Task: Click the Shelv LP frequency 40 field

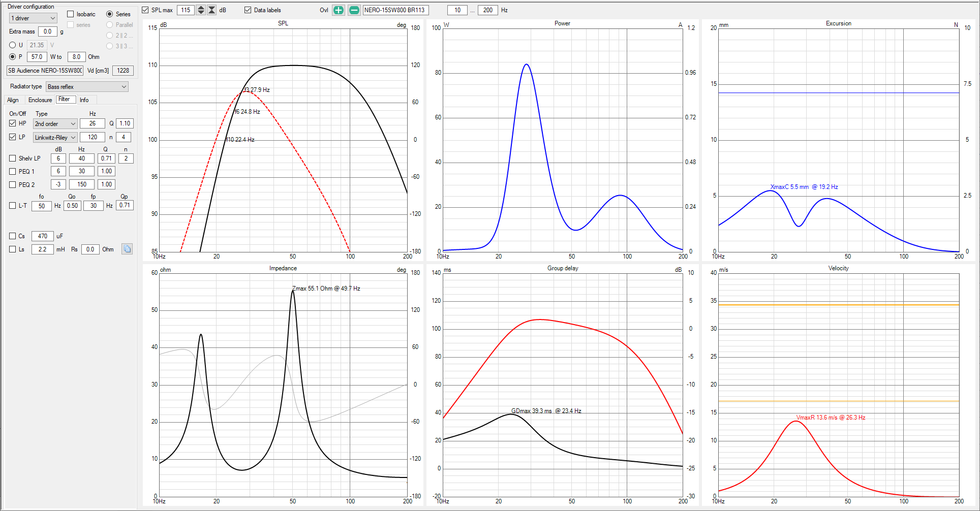Action: tap(82, 158)
